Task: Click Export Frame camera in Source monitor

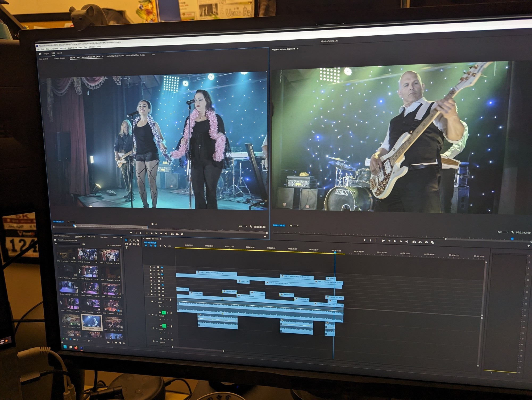Action: pyautogui.click(x=182, y=234)
